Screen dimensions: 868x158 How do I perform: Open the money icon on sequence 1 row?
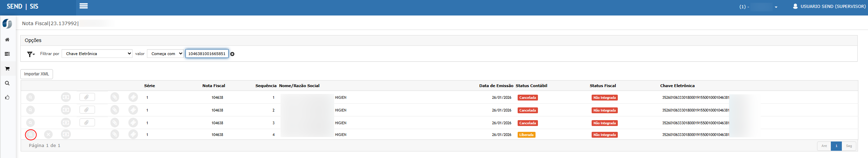click(x=66, y=97)
